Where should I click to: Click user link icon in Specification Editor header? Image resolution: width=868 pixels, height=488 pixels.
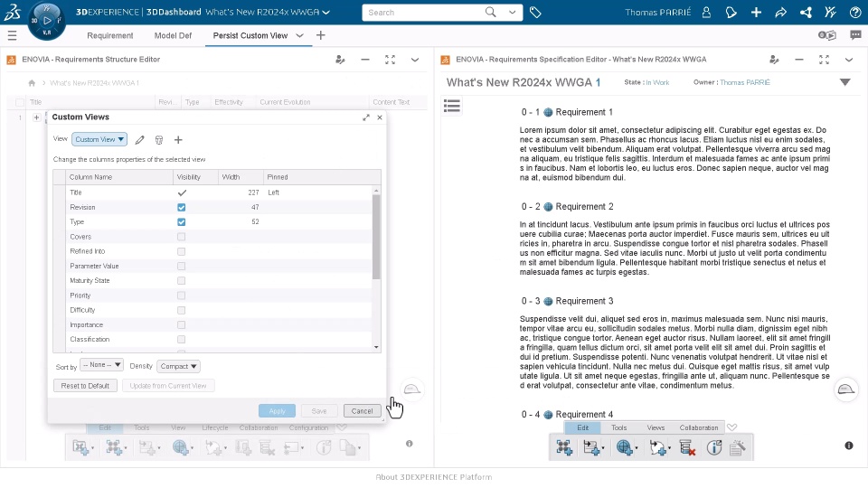tap(775, 60)
